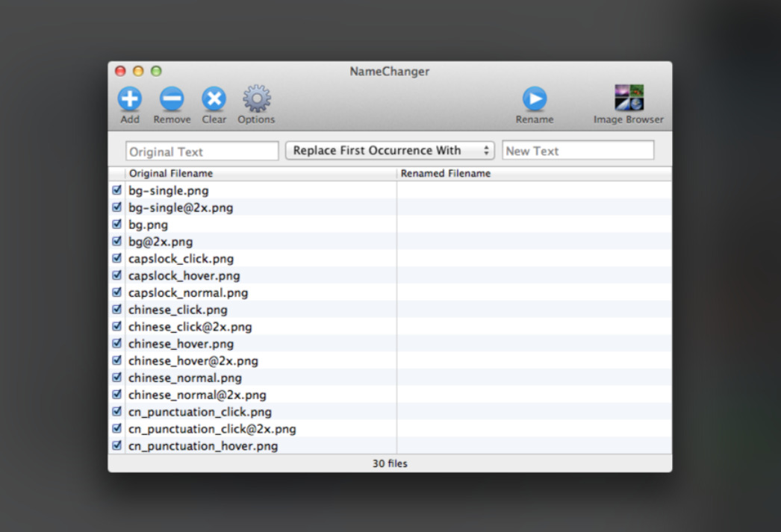Minimize NameChanger with the yellow button
Image resolution: width=781 pixels, height=532 pixels.
click(138, 71)
